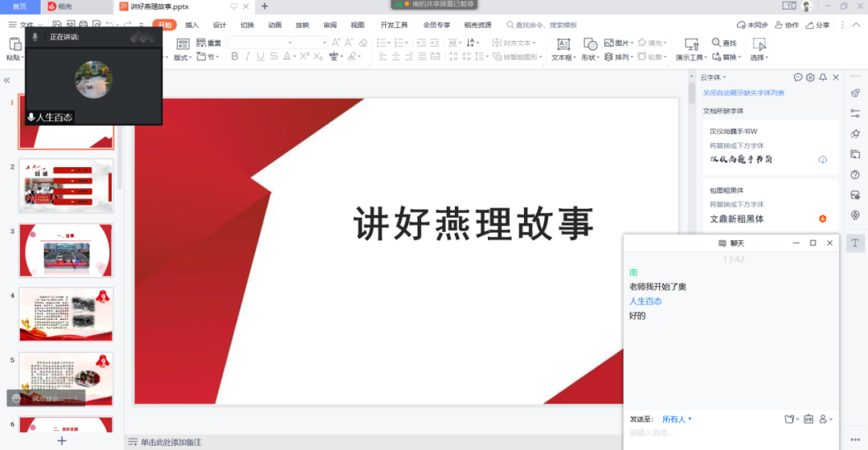Screen dimensions: 868x450
Task: Click the 分享 share button
Action: click(818, 25)
